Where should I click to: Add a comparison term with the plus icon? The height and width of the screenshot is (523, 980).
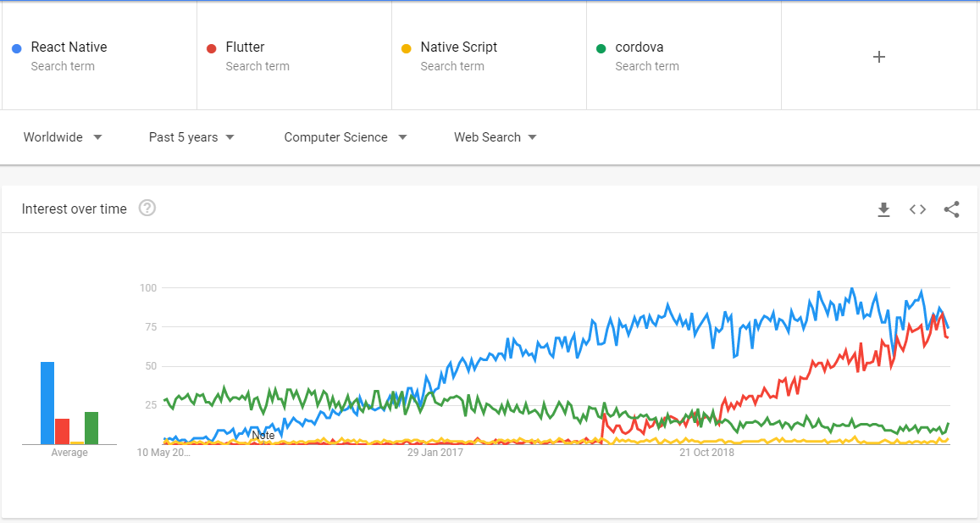point(878,57)
